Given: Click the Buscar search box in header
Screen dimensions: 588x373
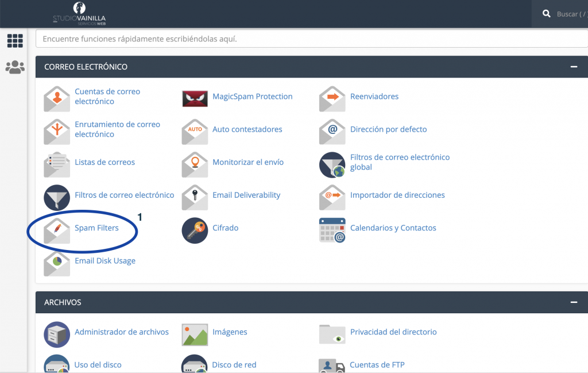Looking at the screenshot, I should tap(566, 14).
